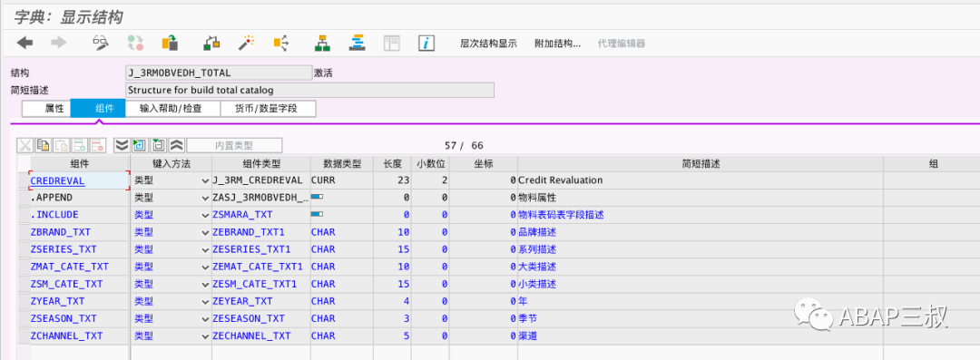The image size is (980, 360).
Task: Open 键入方法 dropdown for ZYEAR_TXT row
Action: click(x=206, y=301)
